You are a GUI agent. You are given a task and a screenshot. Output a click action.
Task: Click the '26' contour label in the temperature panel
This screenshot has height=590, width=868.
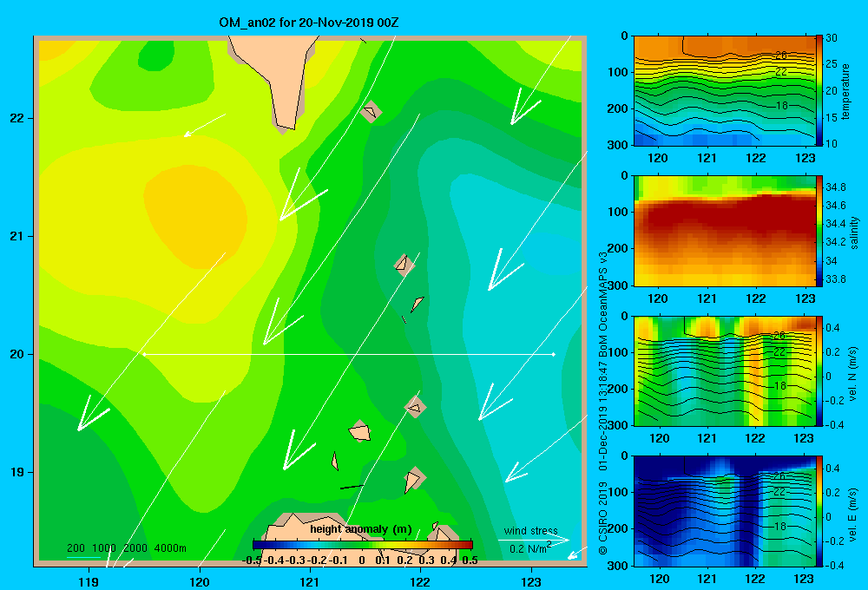[x=780, y=56]
